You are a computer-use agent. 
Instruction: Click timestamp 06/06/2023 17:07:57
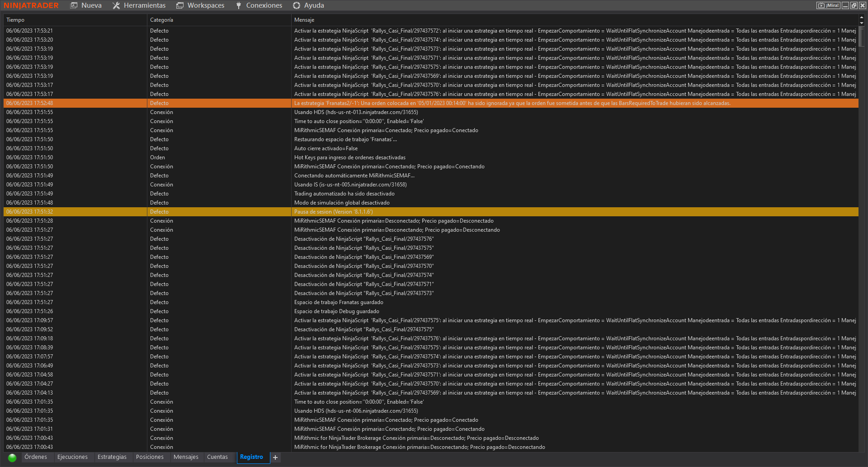(29, 357)
